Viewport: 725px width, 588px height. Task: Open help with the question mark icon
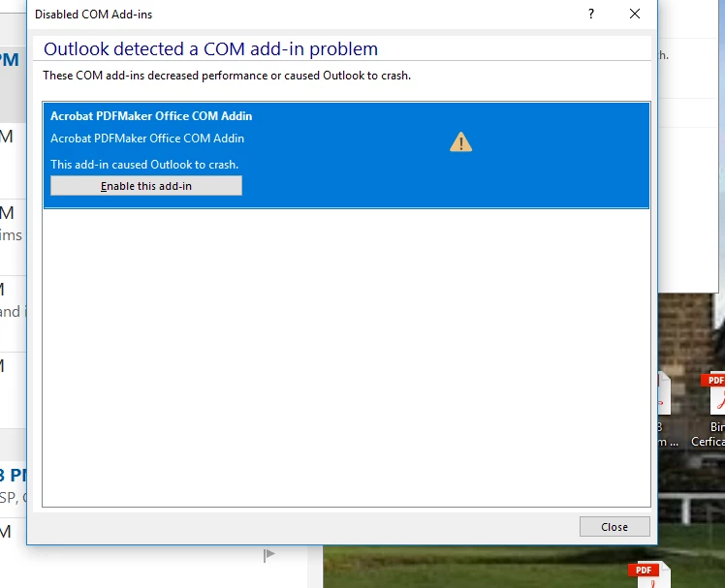click(x=591, y=14)
